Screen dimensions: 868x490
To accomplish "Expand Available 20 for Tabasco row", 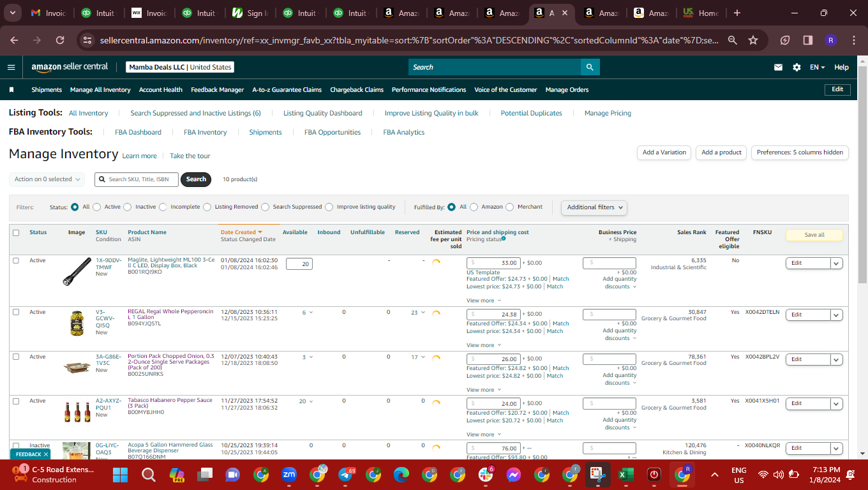I will pyautogui.click(x=306, y=401).
